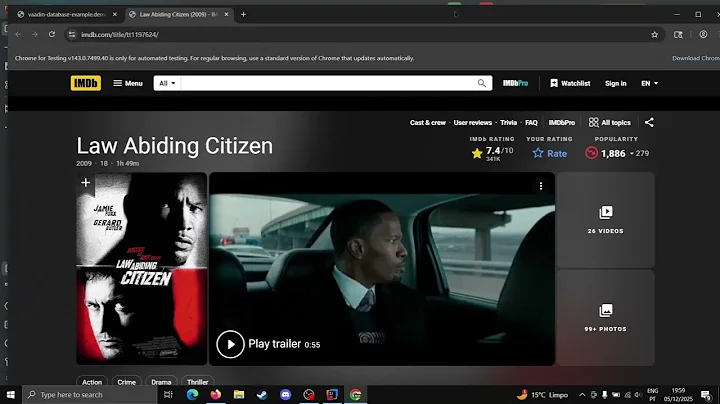Screen dimensions: 720x404
Task: Launch Firefox from the taskbar
Action: point(215,395)
